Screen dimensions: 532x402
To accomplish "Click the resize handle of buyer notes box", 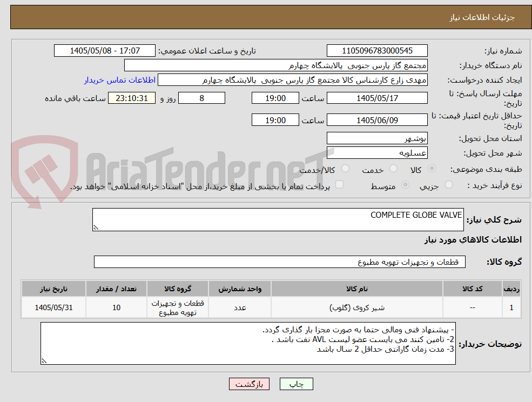I will pyautogui.click(x=44, y=361).
